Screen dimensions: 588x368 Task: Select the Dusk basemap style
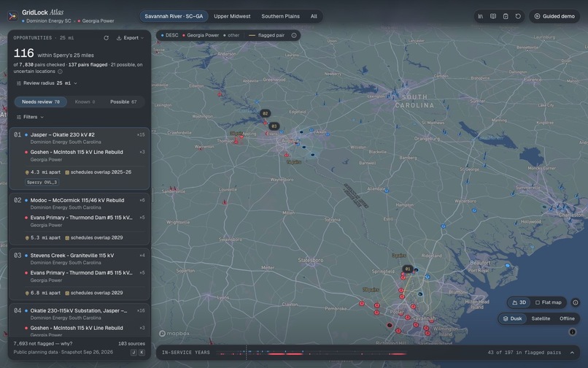coord(512,318)
